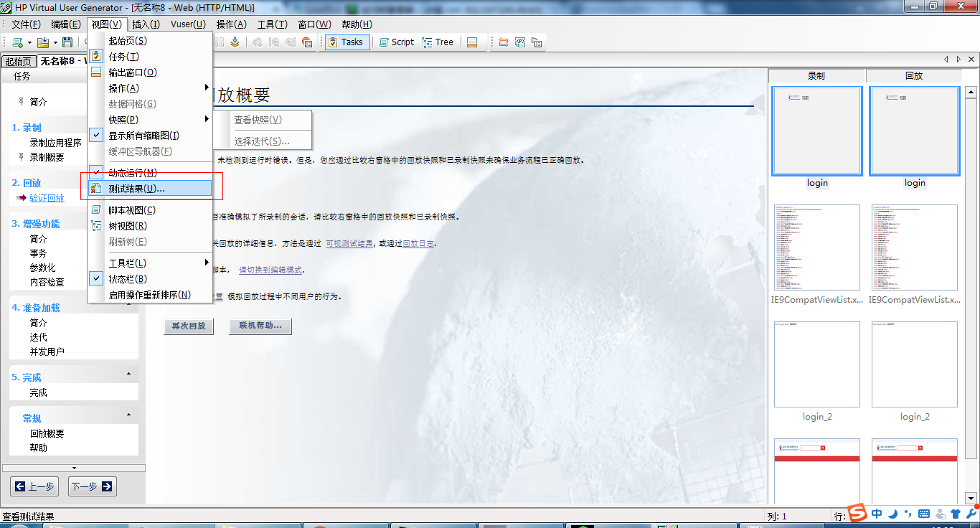Open 工具(T) menu

tap(273, 24)
